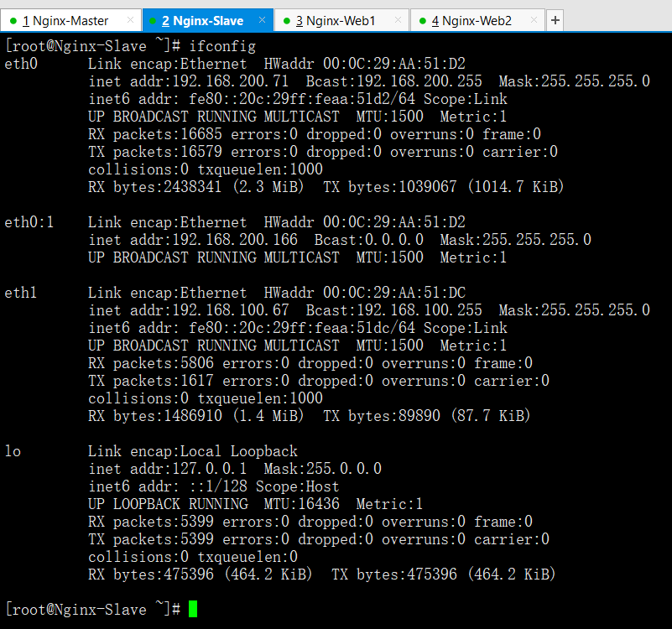Click inet addr:192.168.100.67 text

click(x=188, y=310)
